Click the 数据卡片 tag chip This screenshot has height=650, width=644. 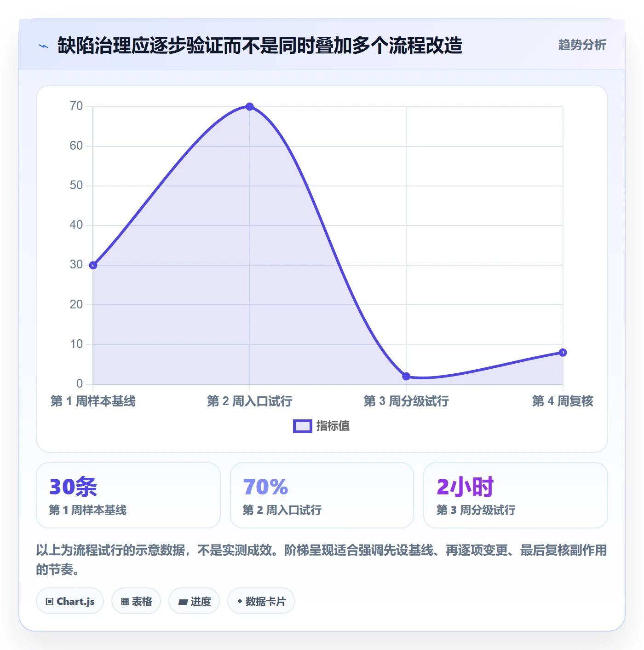tap(261, 601)
